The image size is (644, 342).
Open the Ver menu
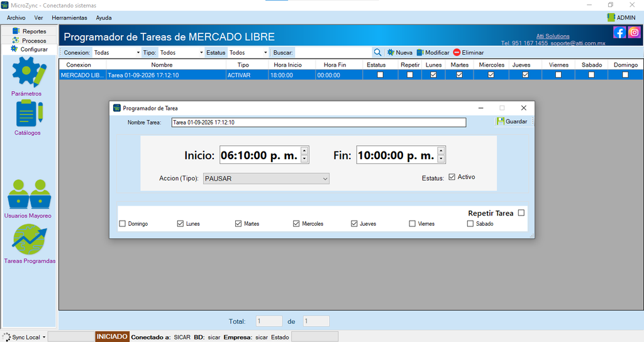[x=38, y=18]
